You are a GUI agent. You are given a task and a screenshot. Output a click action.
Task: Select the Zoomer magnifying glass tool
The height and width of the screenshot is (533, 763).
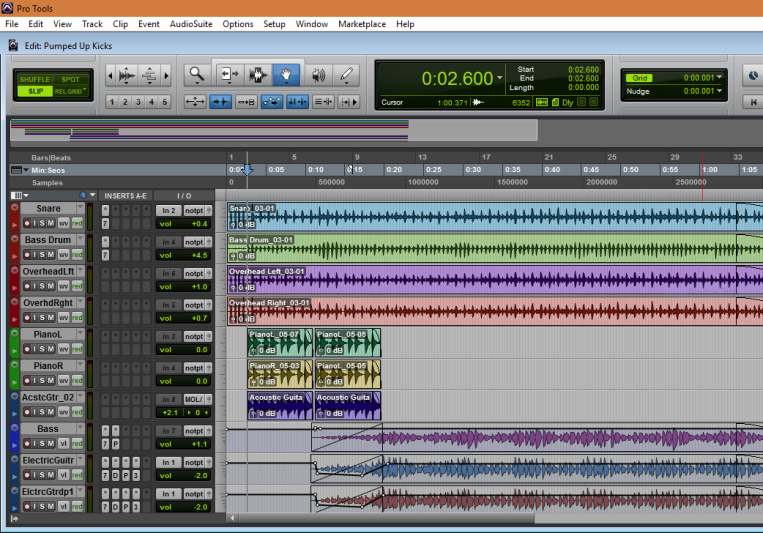click(197, 75)
